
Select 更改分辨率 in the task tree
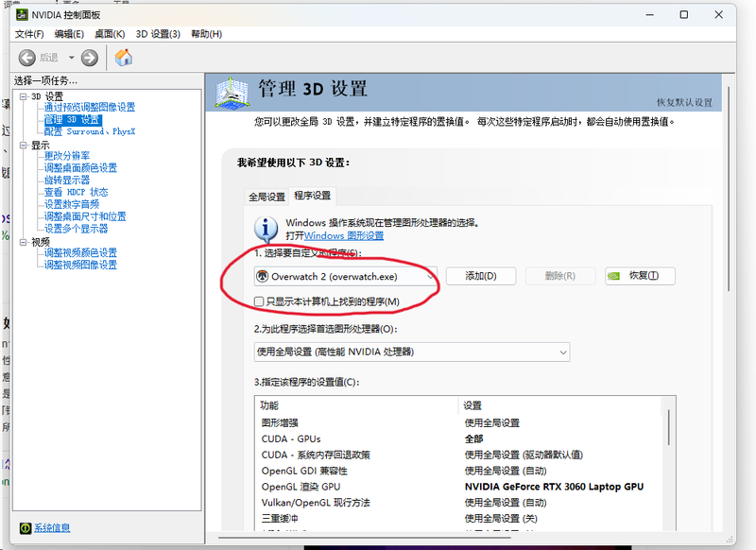pyautogui.click(x=67, y=156)
